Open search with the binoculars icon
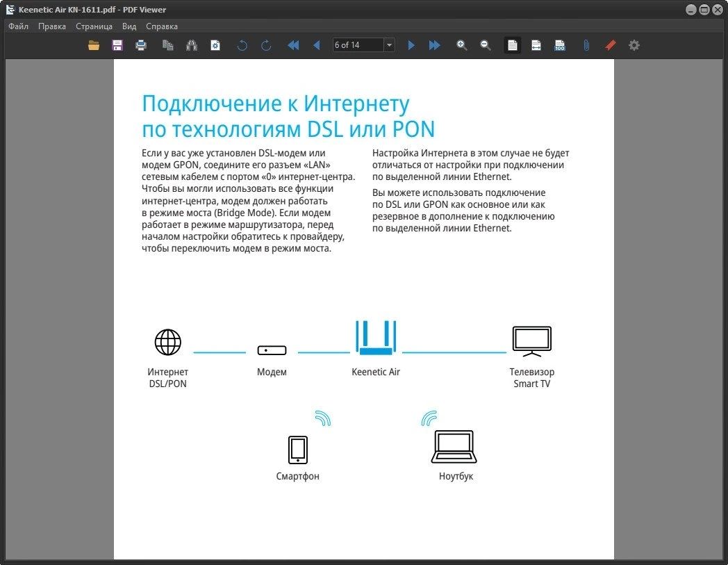The image size is (728, 565). point(192,45)
